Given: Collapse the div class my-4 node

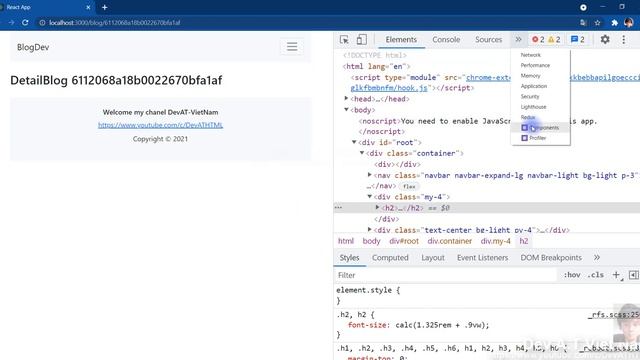Looking at the screenshot, I should click(x=369, y=197).
